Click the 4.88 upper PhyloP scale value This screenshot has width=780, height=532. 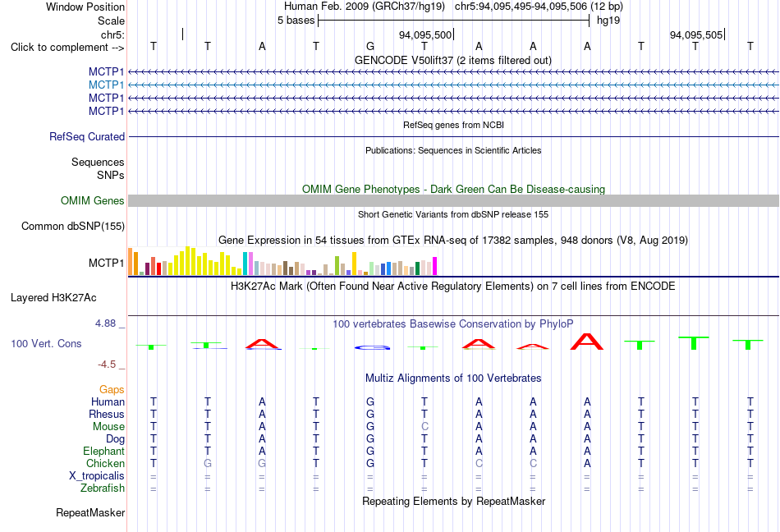pos(105,323)
